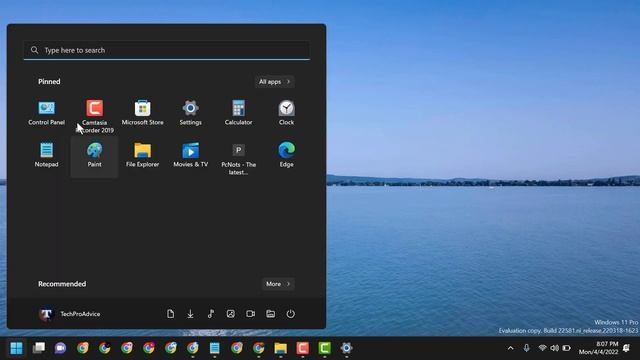Screen dimensions: 640x360
Task: Open Music folder icon in Start footer
Action: 211,313
